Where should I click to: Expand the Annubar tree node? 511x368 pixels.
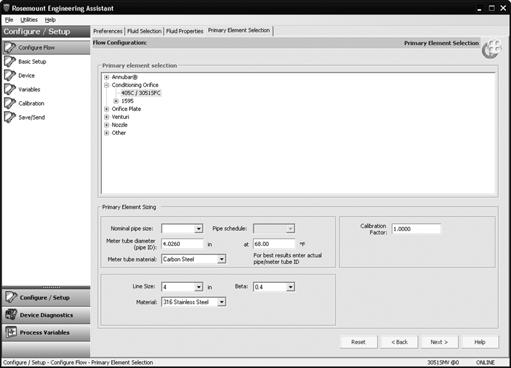point(107,77)
